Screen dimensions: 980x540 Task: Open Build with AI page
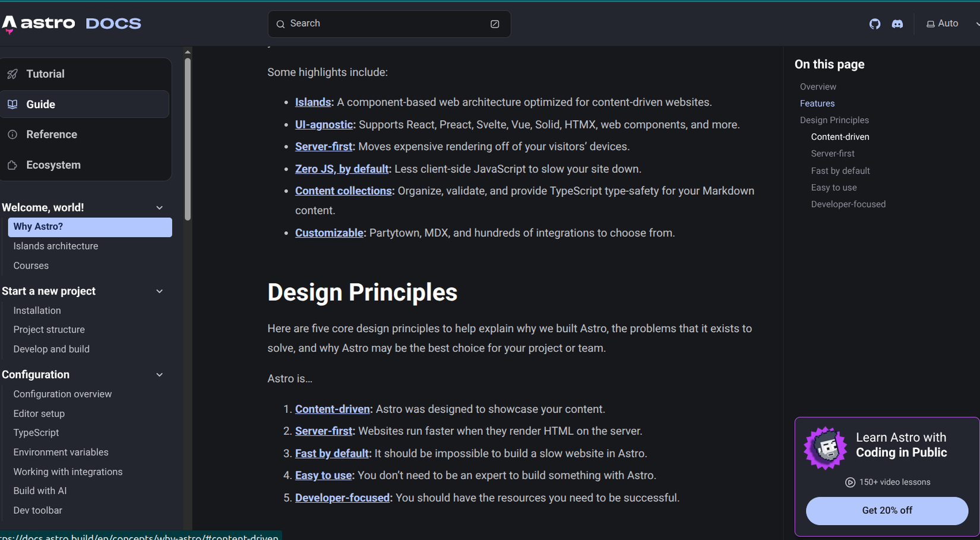pyautogui.click(x=40, y=491)
